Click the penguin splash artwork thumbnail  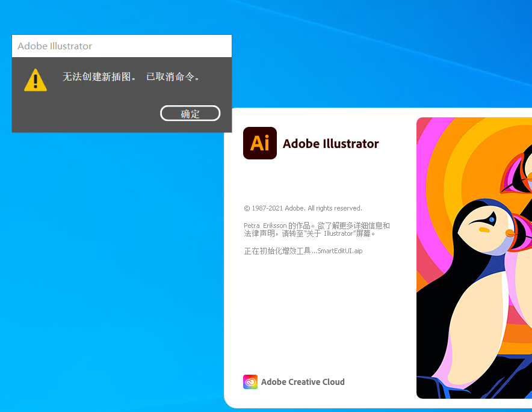click(475, 259)
